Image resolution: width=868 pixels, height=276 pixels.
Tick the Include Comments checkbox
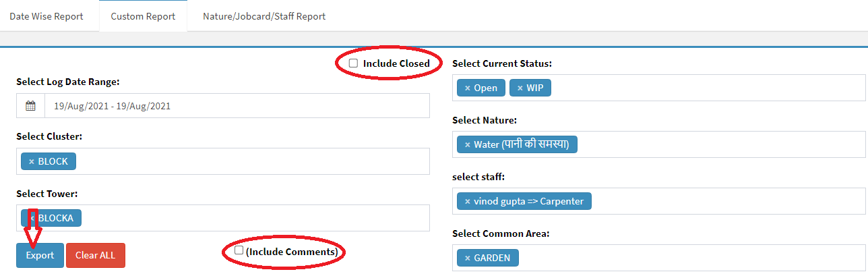pyautogui.click(x=239, y=250)
